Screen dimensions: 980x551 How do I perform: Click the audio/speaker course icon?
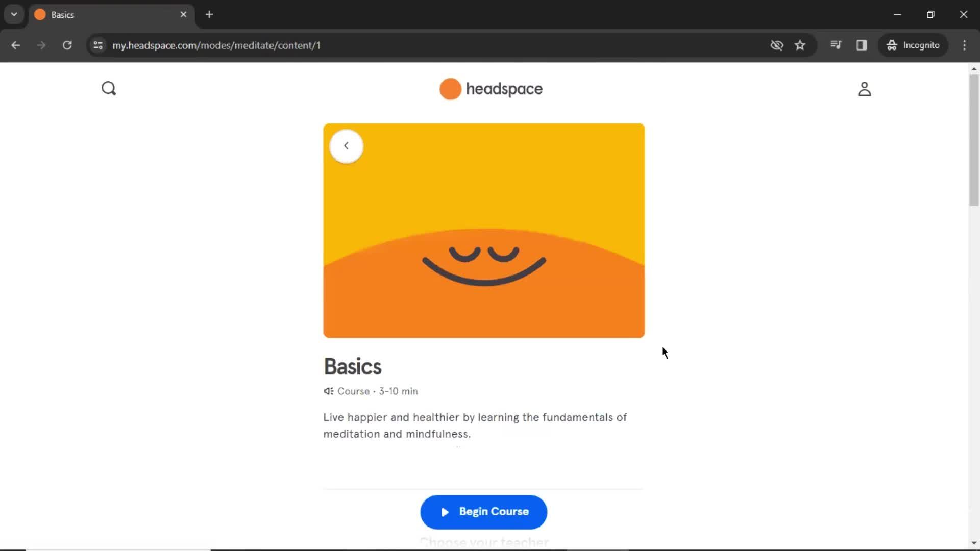click(329, 391)
